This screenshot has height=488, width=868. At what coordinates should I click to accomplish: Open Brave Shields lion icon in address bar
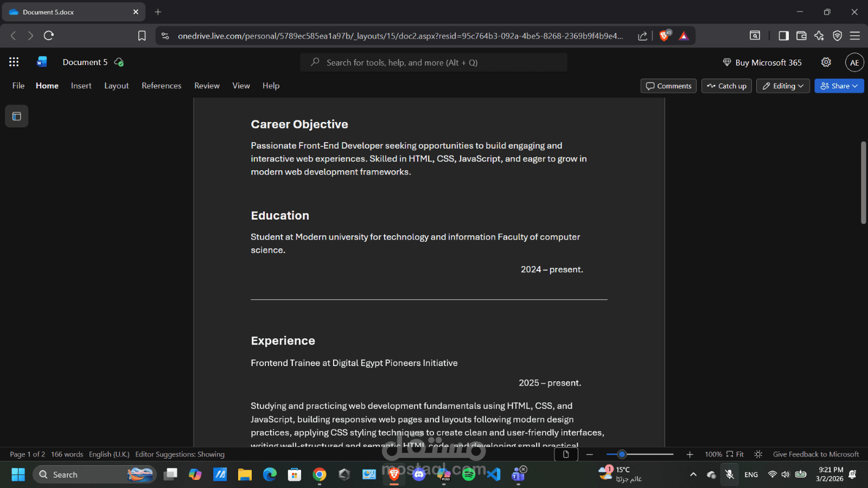[x=665, y=36]
